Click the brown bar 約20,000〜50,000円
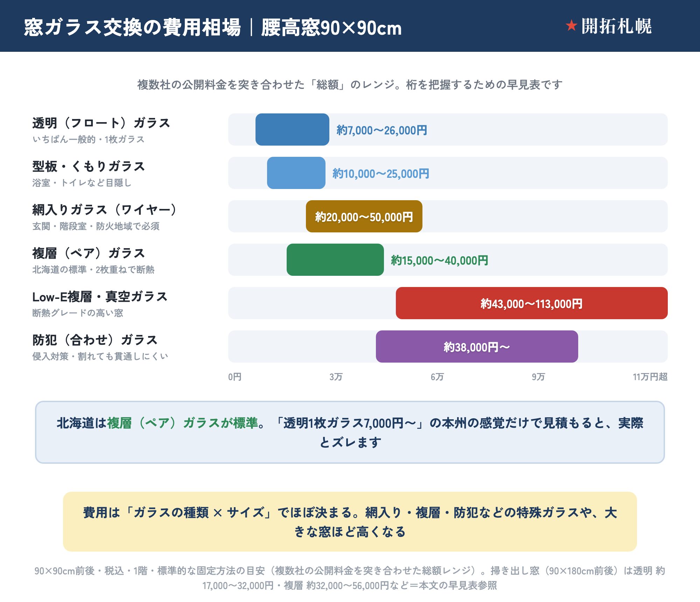 pyautogui.click(x=364, y=216)
